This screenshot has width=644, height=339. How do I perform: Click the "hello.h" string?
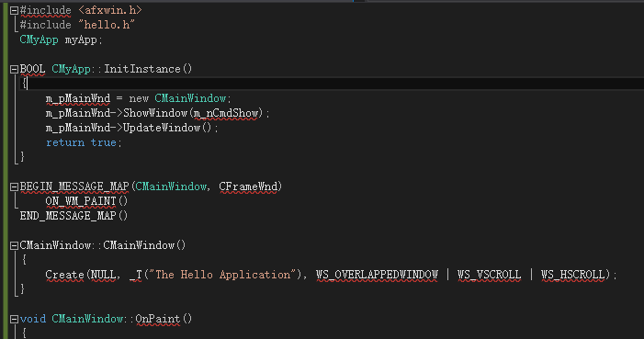pos(107,25)
